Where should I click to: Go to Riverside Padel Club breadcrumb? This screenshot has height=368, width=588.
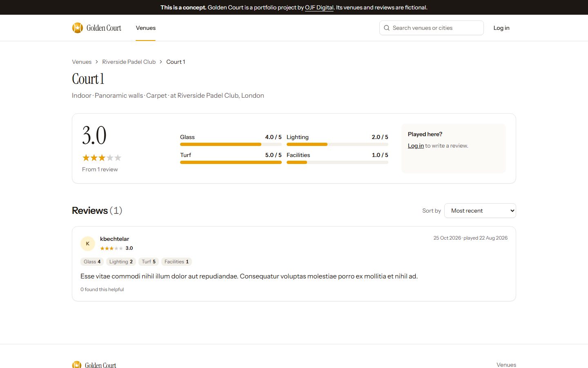click(x=129, y=62)
